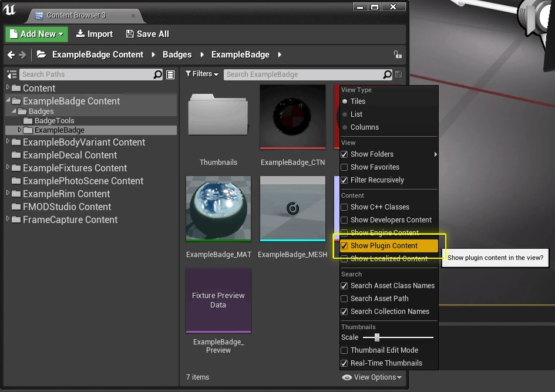The width and height of the screenshot is (555, 392).
Task: Adjust the thumbnail Scale slider handle
Action: tap(377, 337)
